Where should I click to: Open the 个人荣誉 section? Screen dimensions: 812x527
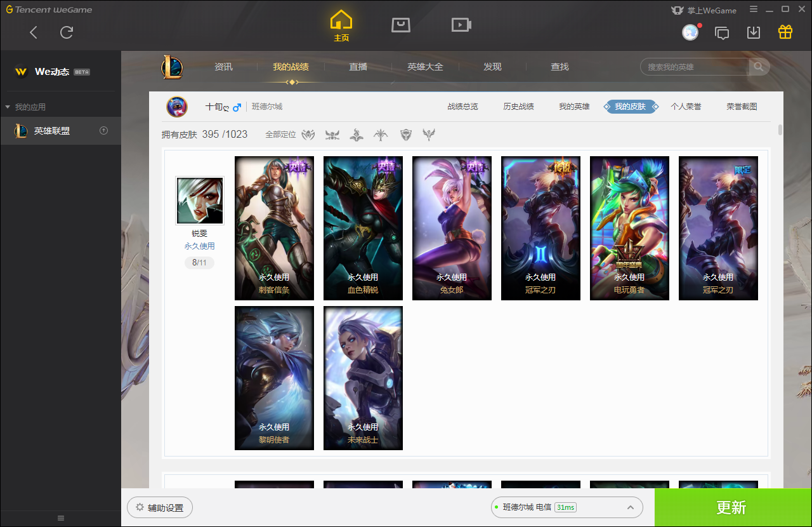point(686,107)
